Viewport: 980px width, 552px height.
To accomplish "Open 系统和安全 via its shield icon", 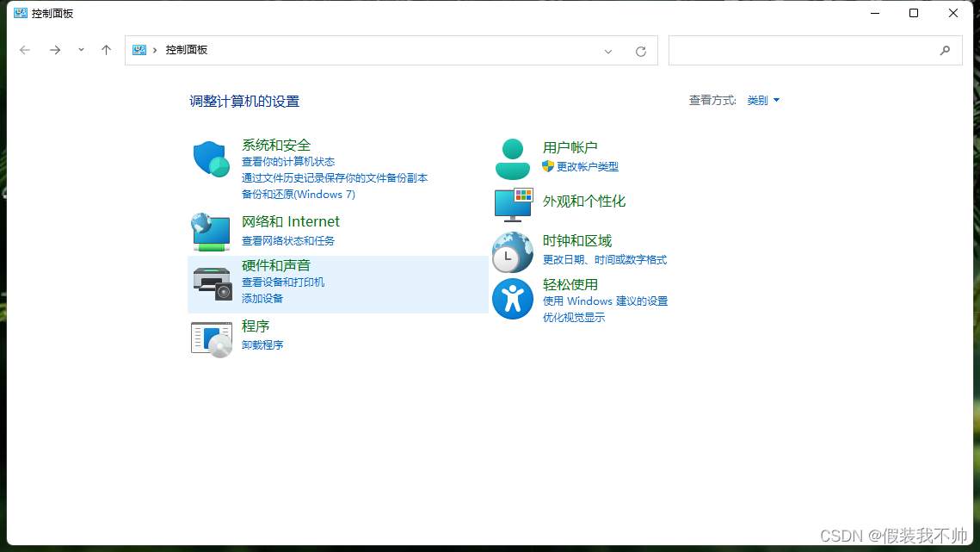I will coord(211,159).
